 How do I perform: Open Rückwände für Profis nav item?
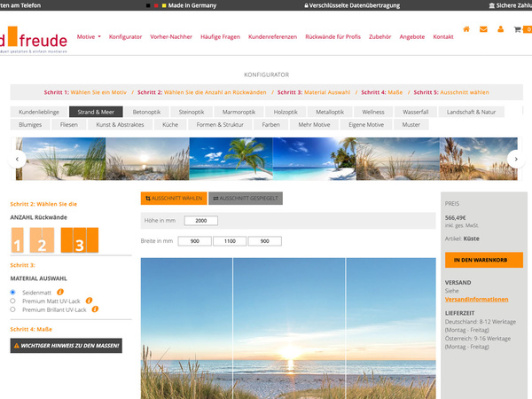point(332,36)
